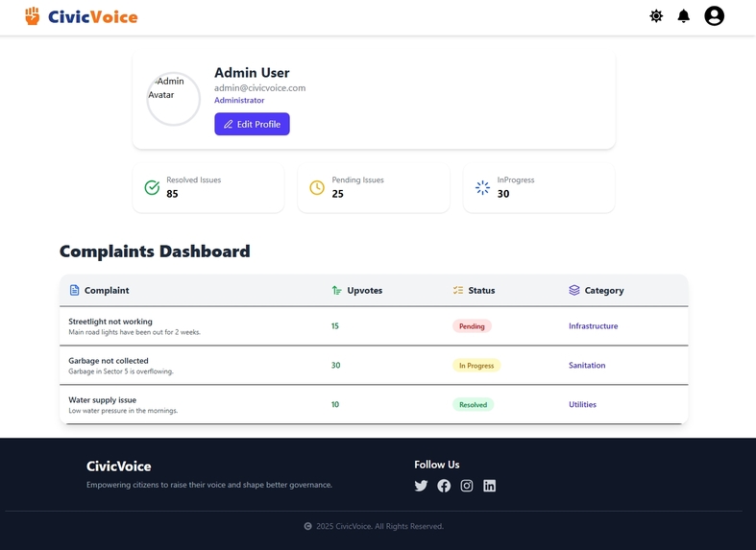Open notifications bell icon
The height and width of the screenshot is (550, 756).
click(x=684, y=16)
